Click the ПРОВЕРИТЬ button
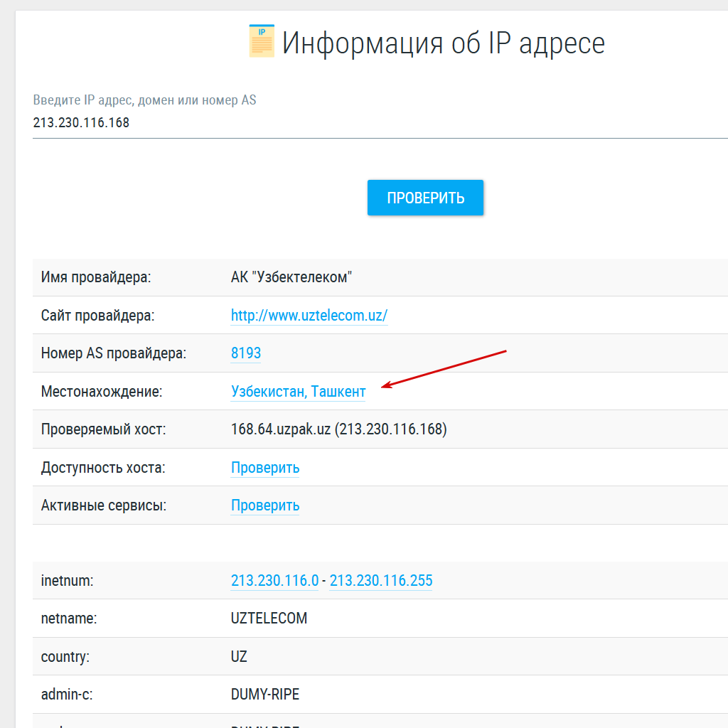728x728 pixels. tap(425, 198)
